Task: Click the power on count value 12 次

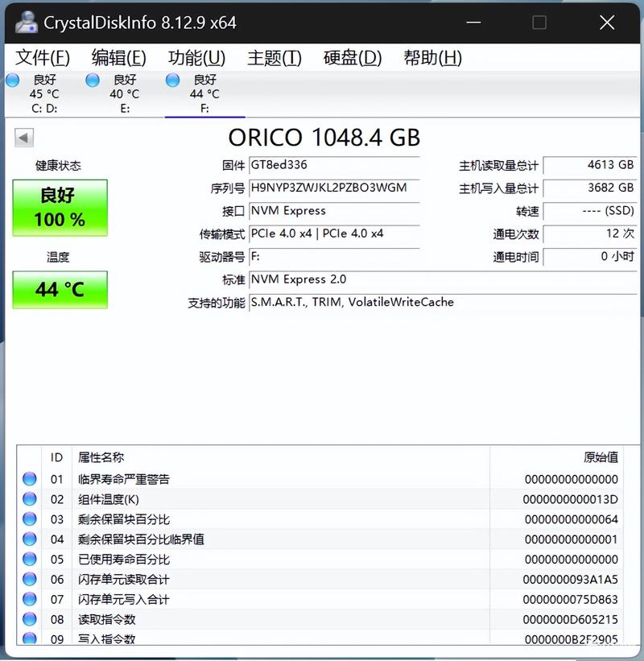Action: (x=590, y=233)
